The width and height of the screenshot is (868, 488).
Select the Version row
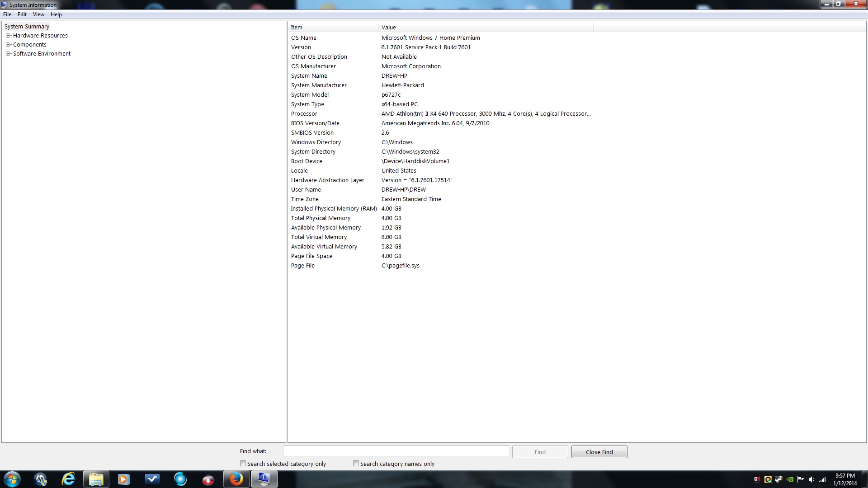(441, 47)
